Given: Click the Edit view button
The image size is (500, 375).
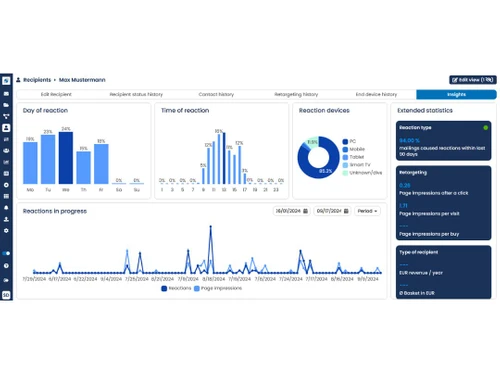Looking at the screenshot, I should tap(473, 80).
